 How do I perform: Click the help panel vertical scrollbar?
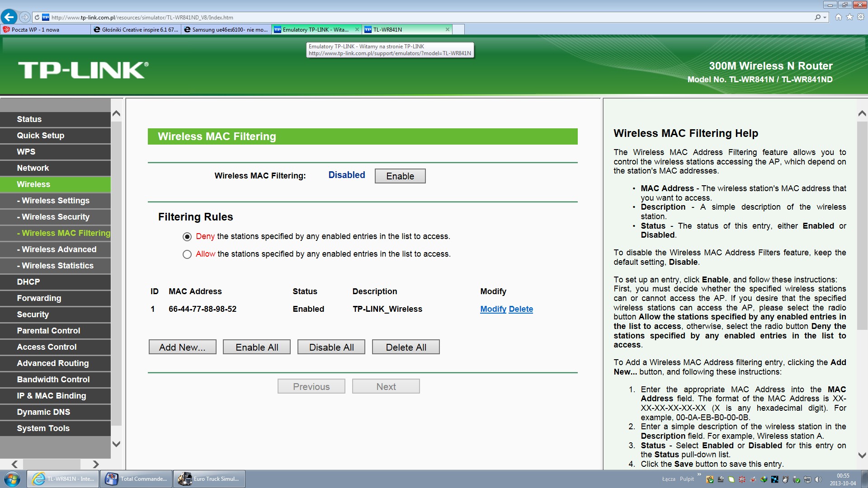(862, 226)
